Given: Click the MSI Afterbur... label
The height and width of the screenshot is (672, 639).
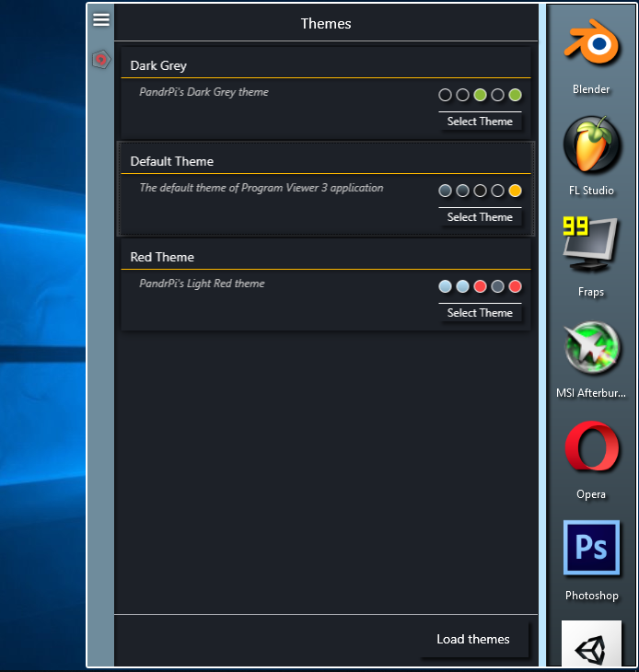Looking at the screenshot, I should pyautogui.click(x=591, y=393).
